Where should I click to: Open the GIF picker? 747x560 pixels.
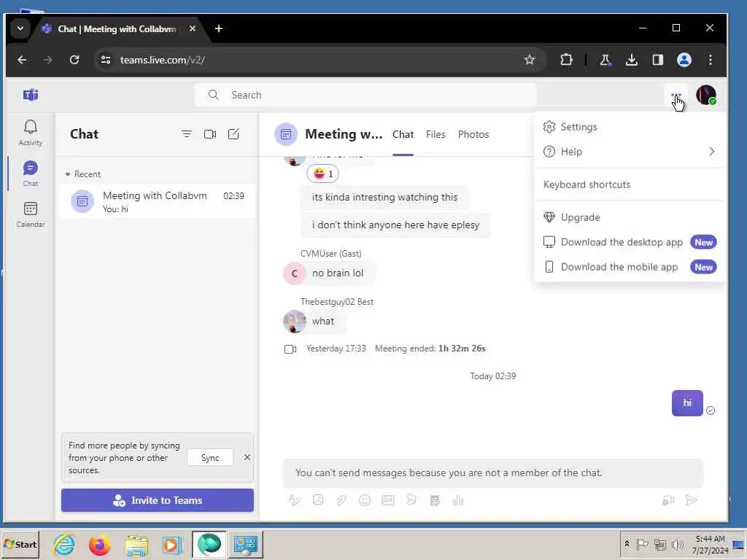tap(388, 500)
